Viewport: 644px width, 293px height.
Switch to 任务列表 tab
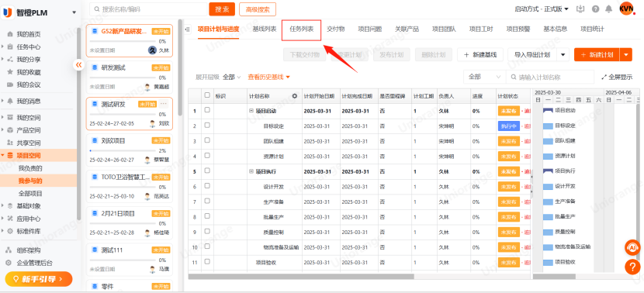coord(302,29)
